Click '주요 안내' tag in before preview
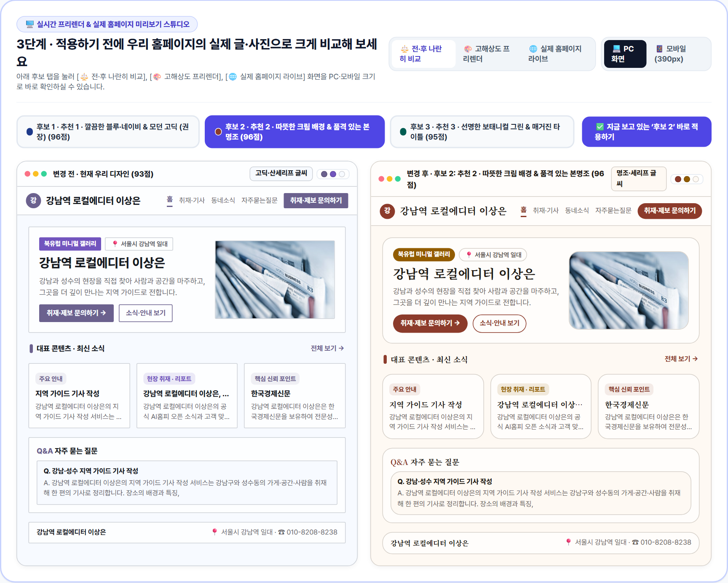 [x=51, y=379]
